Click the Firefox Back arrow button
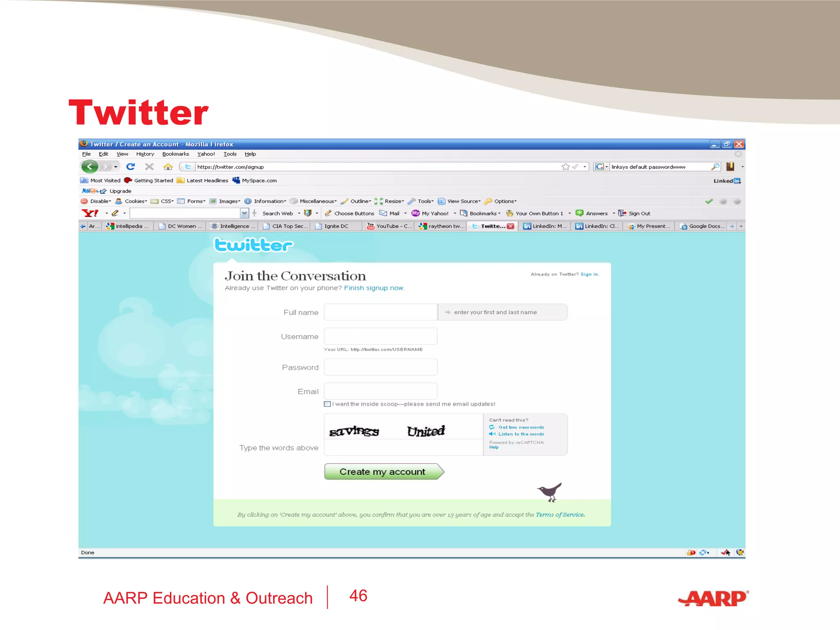This screenshot has height=630, width=840. (x=89, y=167)
